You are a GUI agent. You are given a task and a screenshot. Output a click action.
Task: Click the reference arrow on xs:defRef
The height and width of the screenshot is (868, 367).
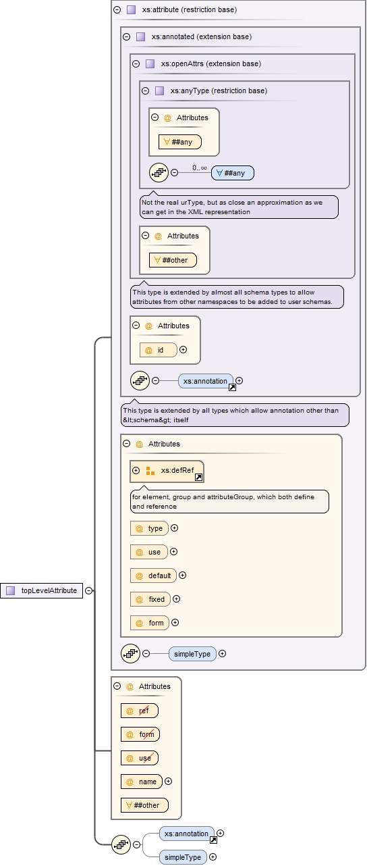[198, 477]
